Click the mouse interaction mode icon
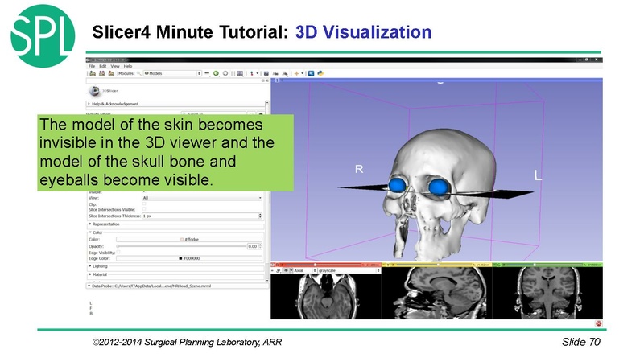Viewport: 644px width, 362px height. [x=252, y=73]
